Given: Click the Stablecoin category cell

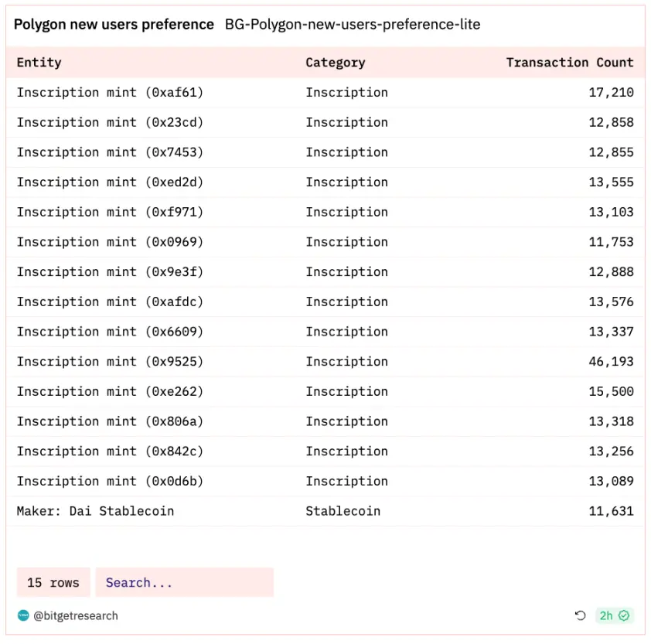Looking at the screenshot, I should point(343,511).
